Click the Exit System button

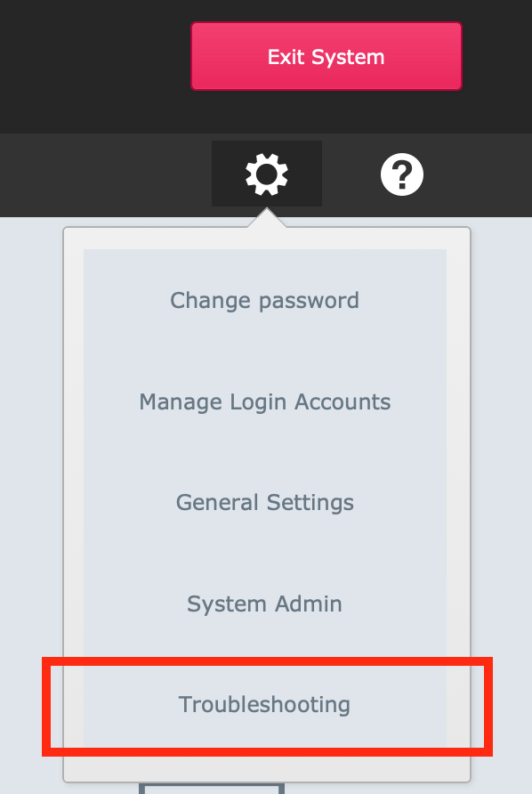click(326, 56)
